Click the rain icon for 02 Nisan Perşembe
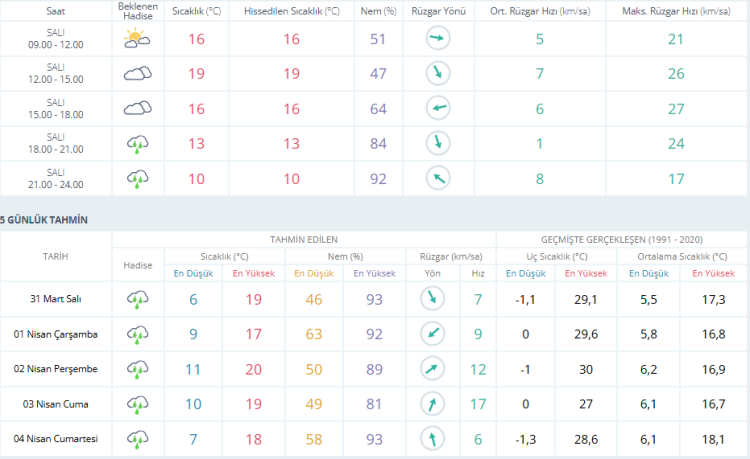Screen dimensions: 750x459 click(137, 369)
